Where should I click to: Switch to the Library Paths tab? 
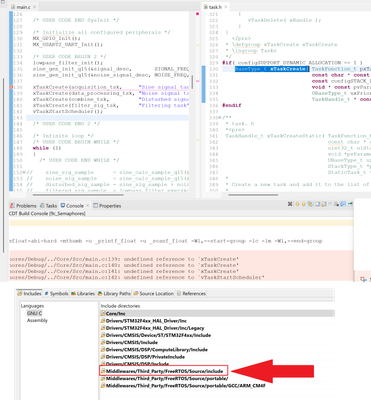[x=114, y=293]
